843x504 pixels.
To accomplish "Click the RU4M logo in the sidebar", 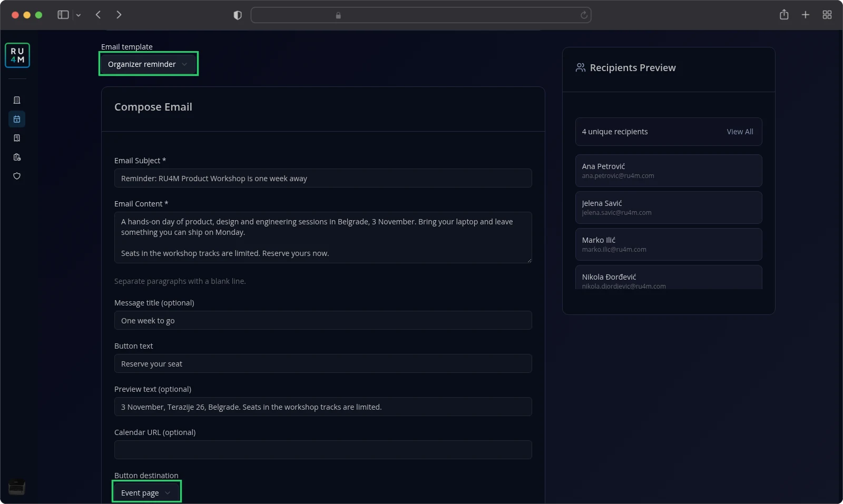I will pos(17,55).
